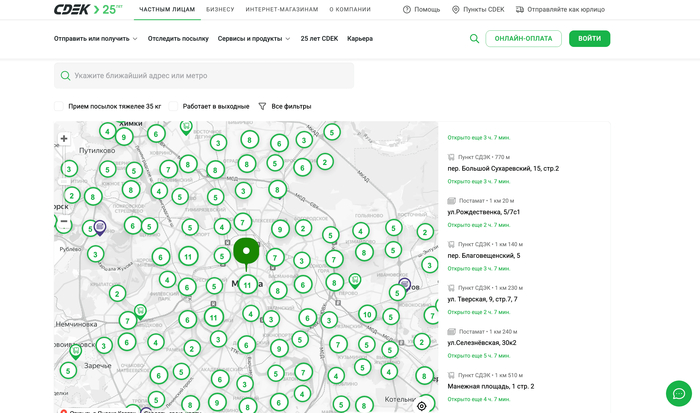Open the chat support widget
The image size is (700, 413).
tap(678, 393)
